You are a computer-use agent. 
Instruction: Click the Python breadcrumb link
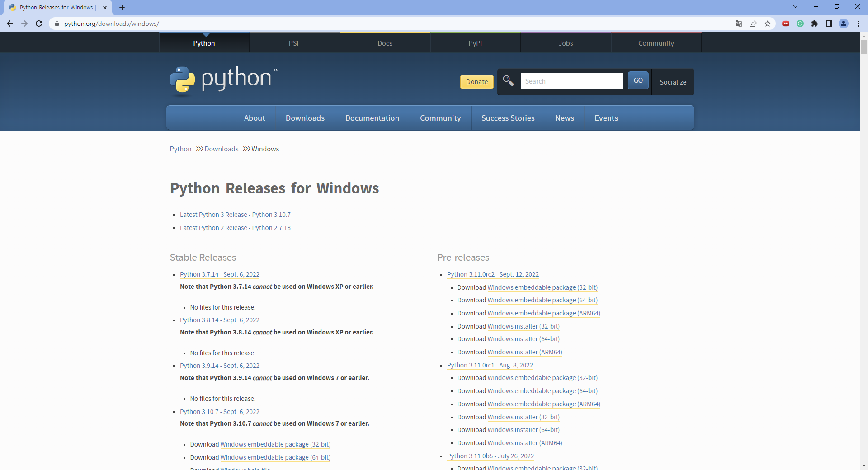point(181,149)
